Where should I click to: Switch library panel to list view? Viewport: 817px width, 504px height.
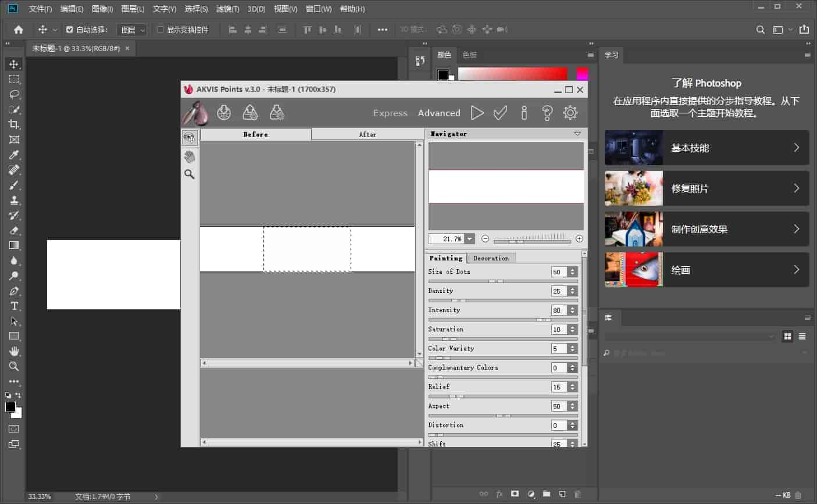(802, 336)
